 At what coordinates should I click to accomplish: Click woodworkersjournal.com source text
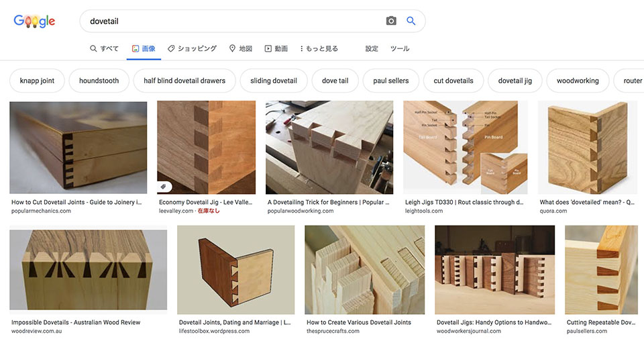coord(469,331)
